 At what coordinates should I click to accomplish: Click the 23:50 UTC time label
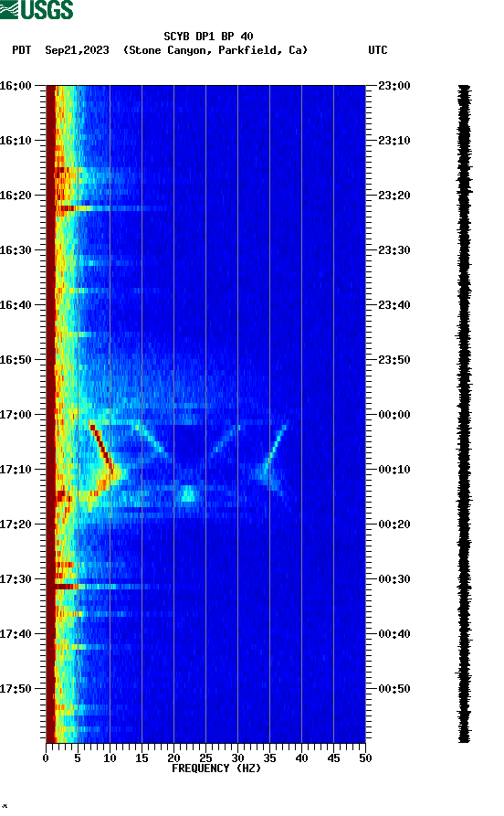pyautogui.click(x=394, y=360)
